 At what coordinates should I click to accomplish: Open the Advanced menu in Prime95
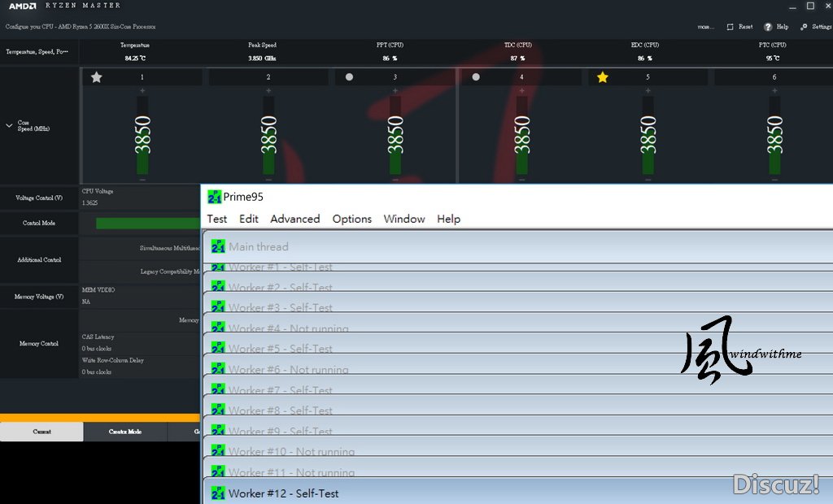tap(294, 219)
